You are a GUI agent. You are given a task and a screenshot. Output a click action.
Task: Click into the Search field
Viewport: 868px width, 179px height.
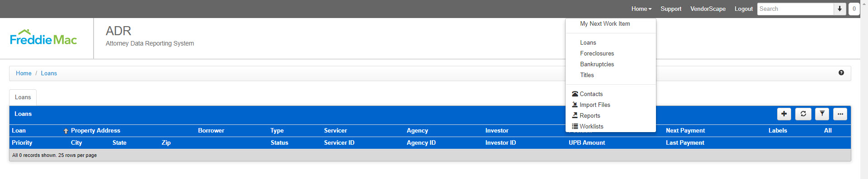(x=795, y=9)
